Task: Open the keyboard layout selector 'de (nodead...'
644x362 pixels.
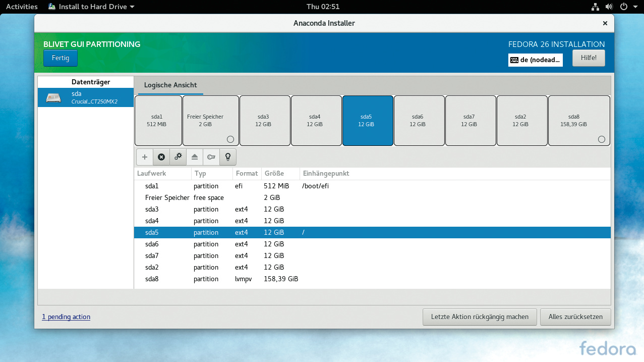Action: point(535,60)
